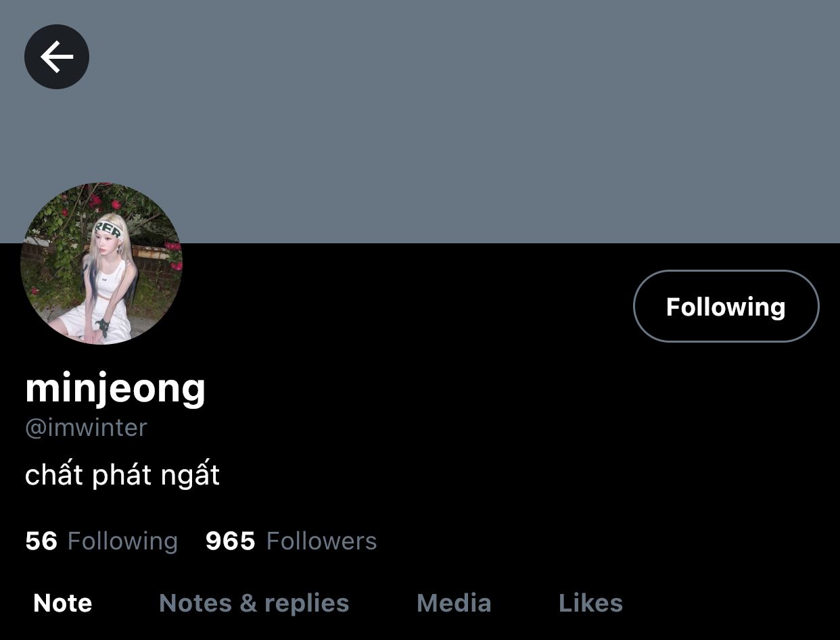This screenshot has height=640, width=840.
Task: Enlarge the avatar photo with rose bush
Action: (101, 264)
